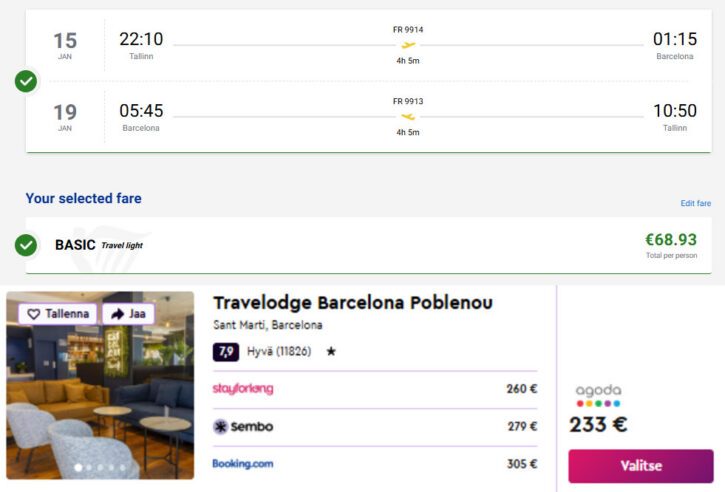The image size is (725, 492).
Task: Open the Travelodge Barcelona Poblenou title
Action: [x=352, y=303]
